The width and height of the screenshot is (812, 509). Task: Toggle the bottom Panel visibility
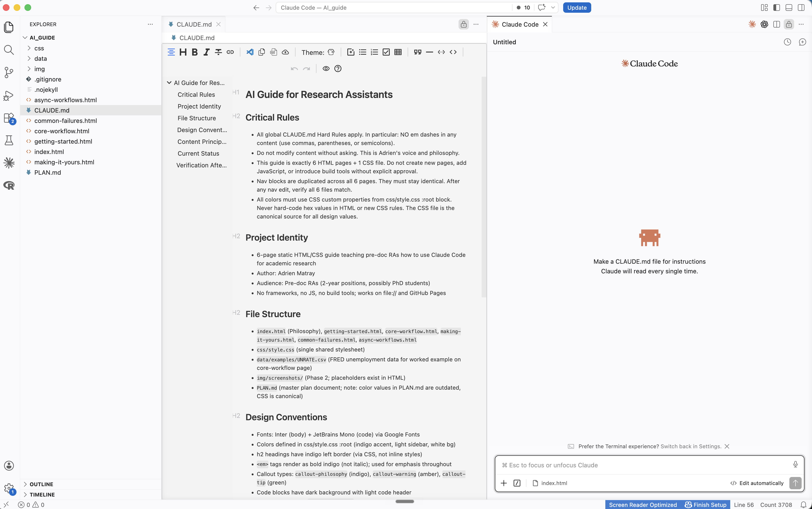click(x=789, y=7)
